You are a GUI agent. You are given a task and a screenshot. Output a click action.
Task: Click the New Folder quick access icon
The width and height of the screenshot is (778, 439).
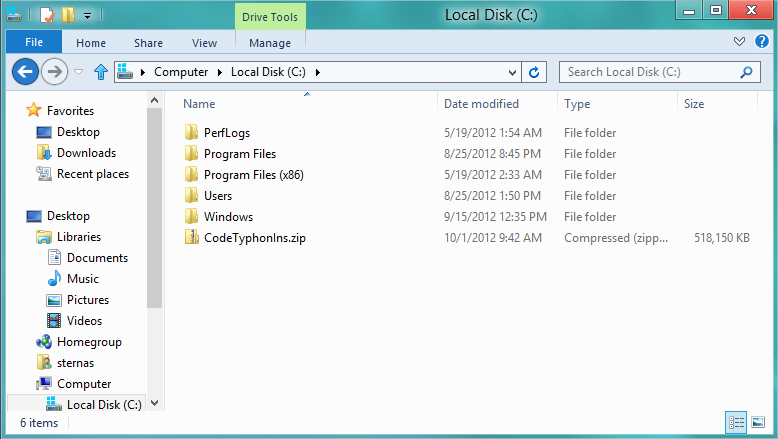coord(68,15)
